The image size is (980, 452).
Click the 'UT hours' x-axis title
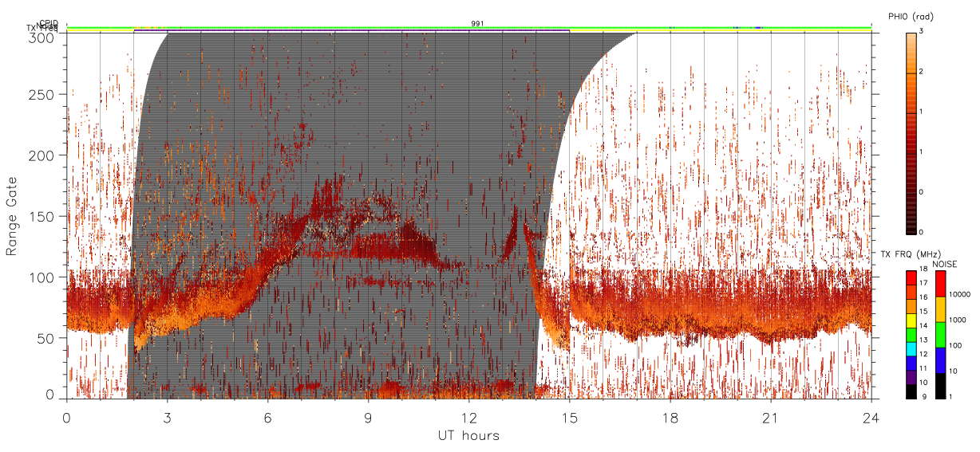point(468,435)
